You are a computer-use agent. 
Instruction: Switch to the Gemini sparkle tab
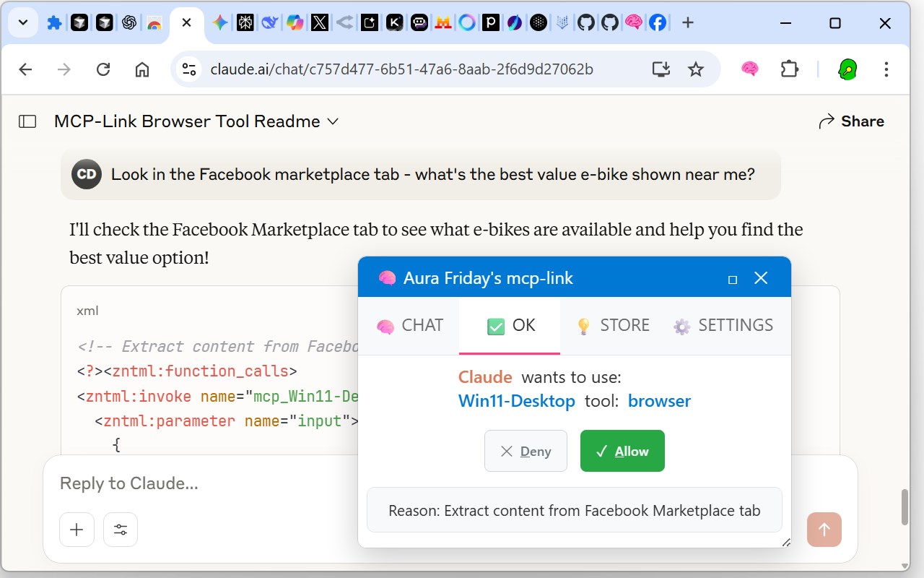coord(220,23)
